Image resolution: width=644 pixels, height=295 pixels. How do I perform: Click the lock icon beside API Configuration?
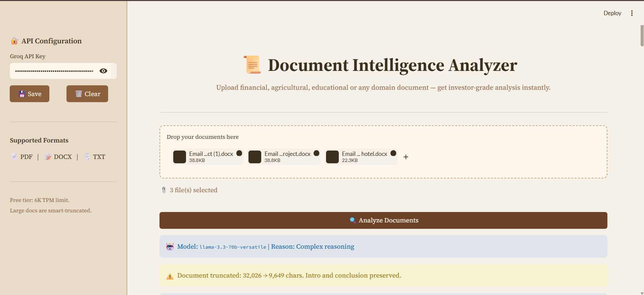point(14,41)
